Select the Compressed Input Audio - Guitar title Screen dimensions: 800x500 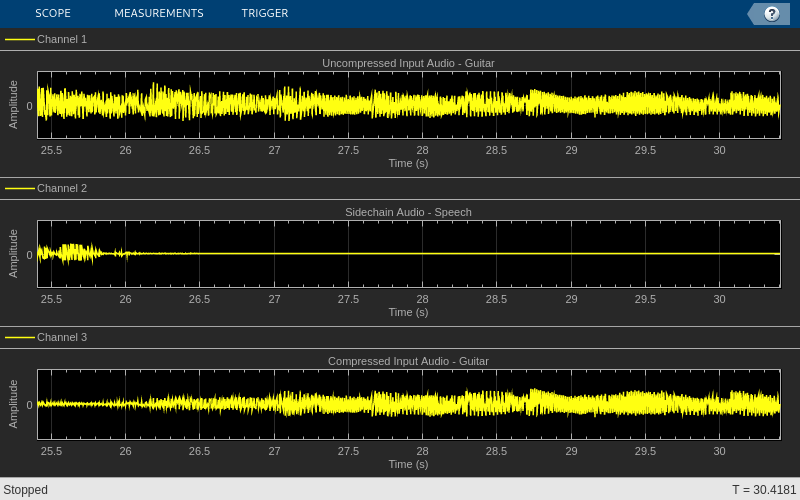click(x=408, y=361)
